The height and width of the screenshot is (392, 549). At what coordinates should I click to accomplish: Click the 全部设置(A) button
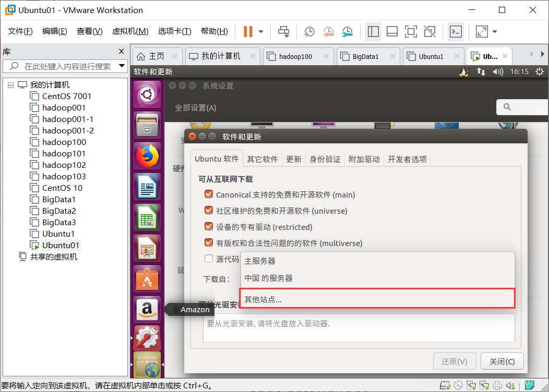point(195,108)
